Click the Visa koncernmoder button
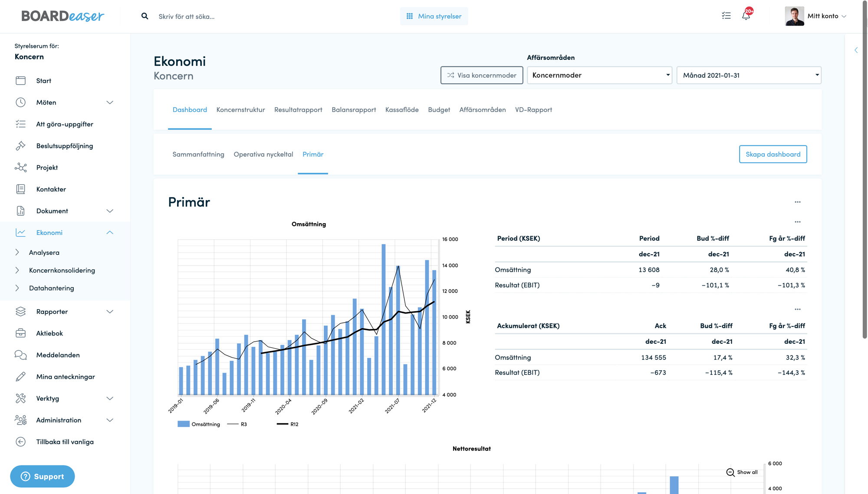The image size is (868, 494). click(x=482, y=75)
